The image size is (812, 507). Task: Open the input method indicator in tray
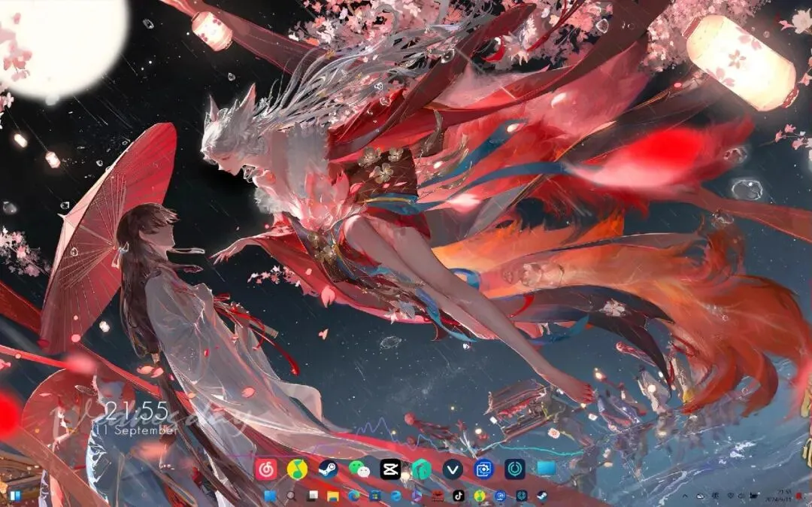tap(715, 496)
